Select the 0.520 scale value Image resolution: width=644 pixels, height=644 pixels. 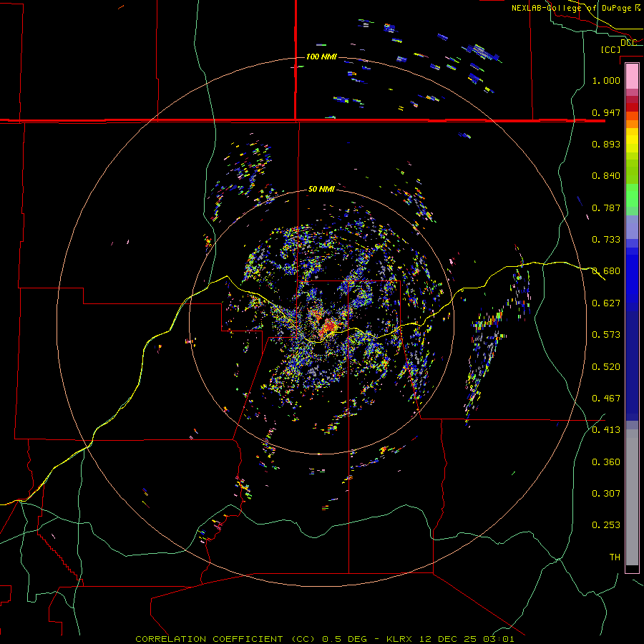(x=606, y=366)
